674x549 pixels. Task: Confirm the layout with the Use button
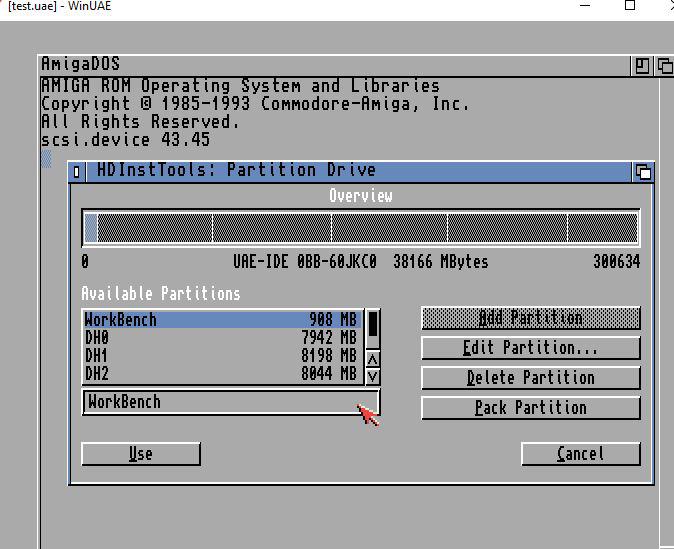(x=141, y=454)
